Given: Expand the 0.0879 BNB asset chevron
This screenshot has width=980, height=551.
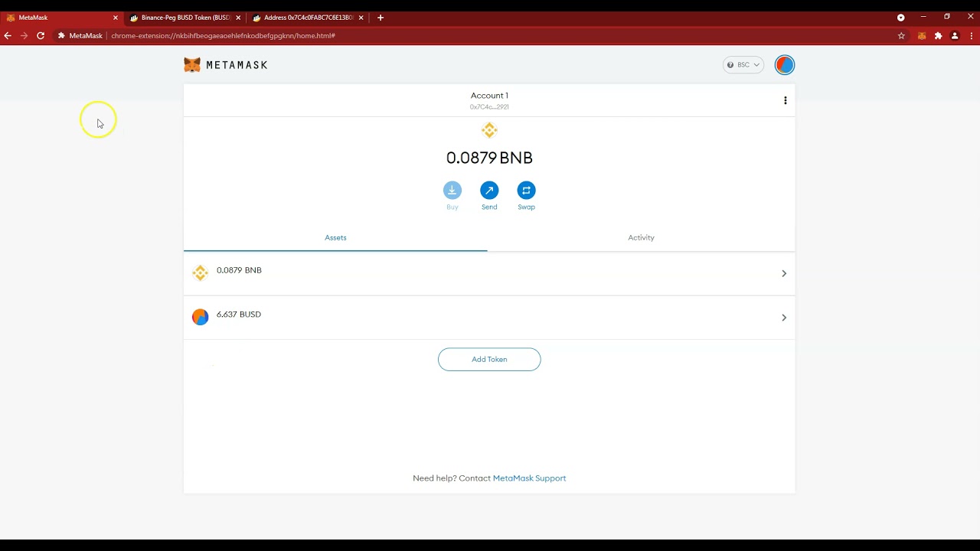Looking at the screenshot, I should click(784, 273).
